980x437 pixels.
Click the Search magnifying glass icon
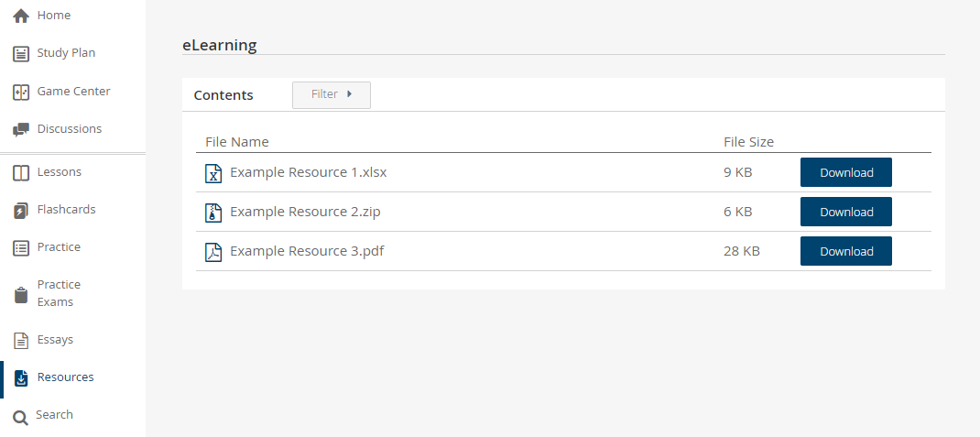click(x=20, y=417)
